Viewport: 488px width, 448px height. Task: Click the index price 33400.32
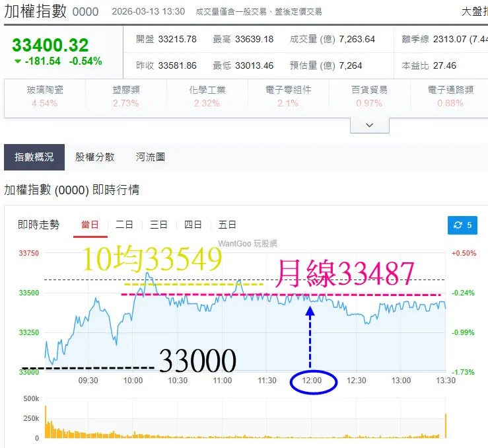click(x=50, y=45)
